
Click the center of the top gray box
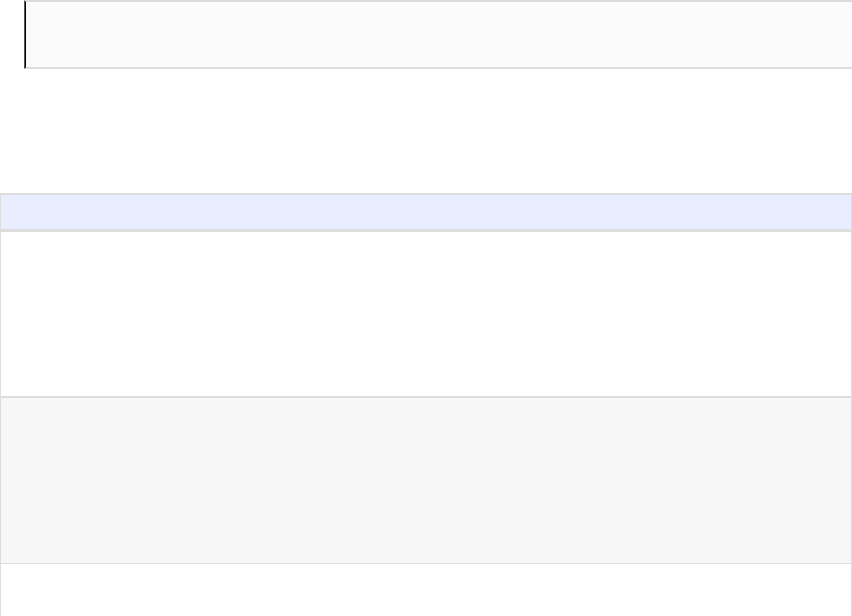coord(438,34)
